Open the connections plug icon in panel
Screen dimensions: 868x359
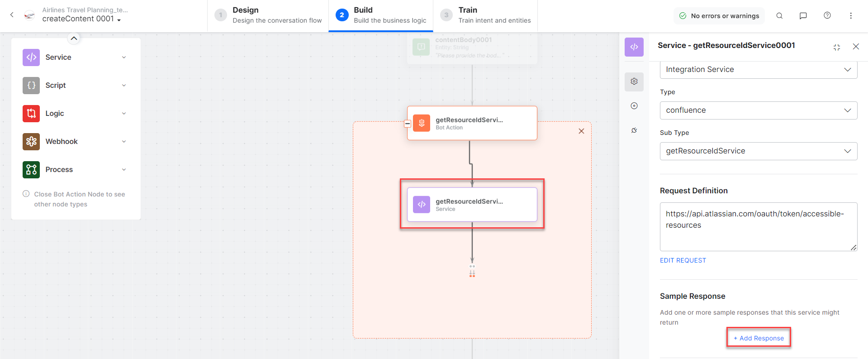pos(634,130)
